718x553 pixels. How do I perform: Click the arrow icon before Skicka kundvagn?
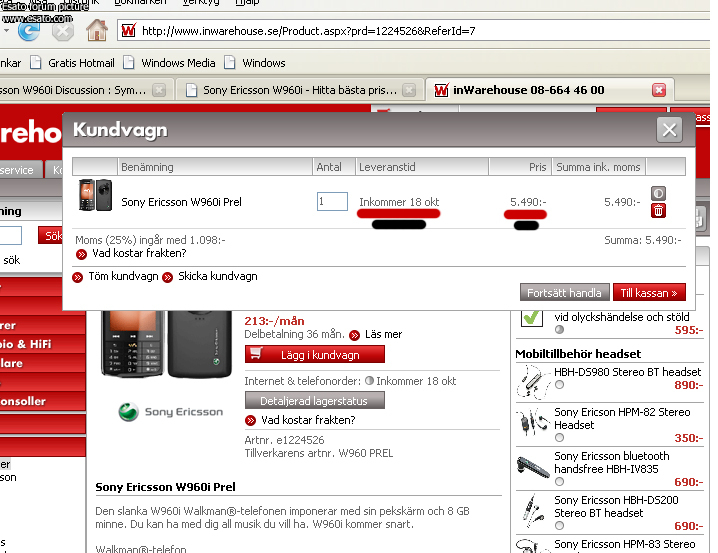[168, 277]
